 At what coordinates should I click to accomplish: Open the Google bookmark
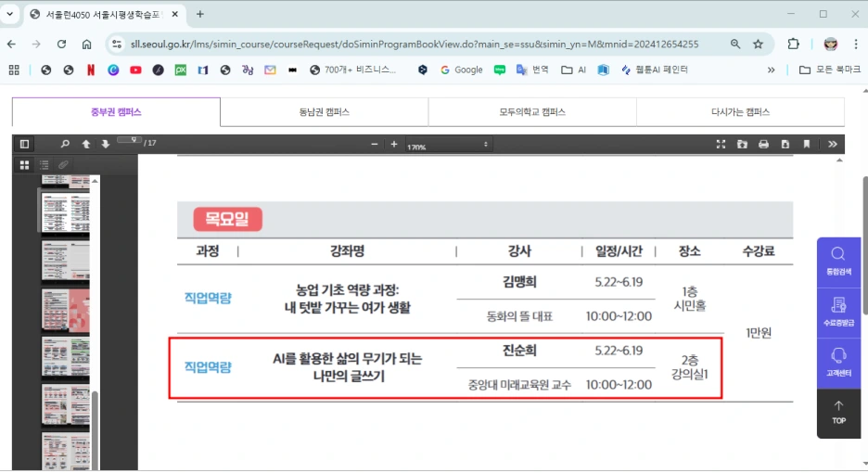point(462,70)
